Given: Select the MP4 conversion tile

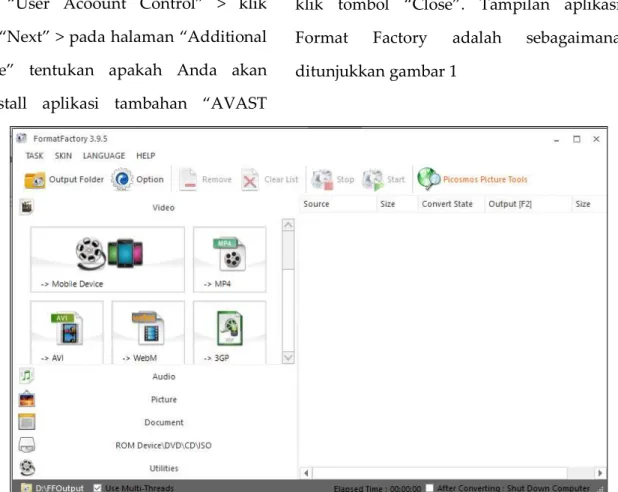Looking at the screenshot, I should click(230, 259).
